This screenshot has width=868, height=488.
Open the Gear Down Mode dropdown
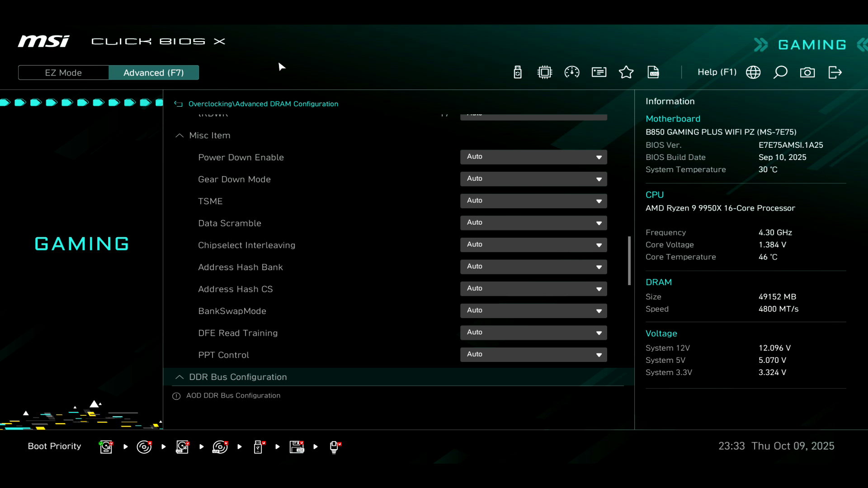coord(533,179)
